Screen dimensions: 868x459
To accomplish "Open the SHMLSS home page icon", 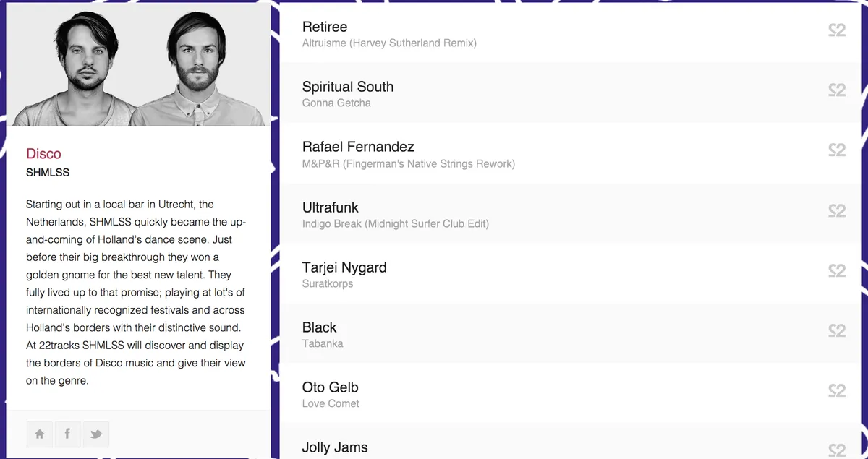I will (40, 434).
